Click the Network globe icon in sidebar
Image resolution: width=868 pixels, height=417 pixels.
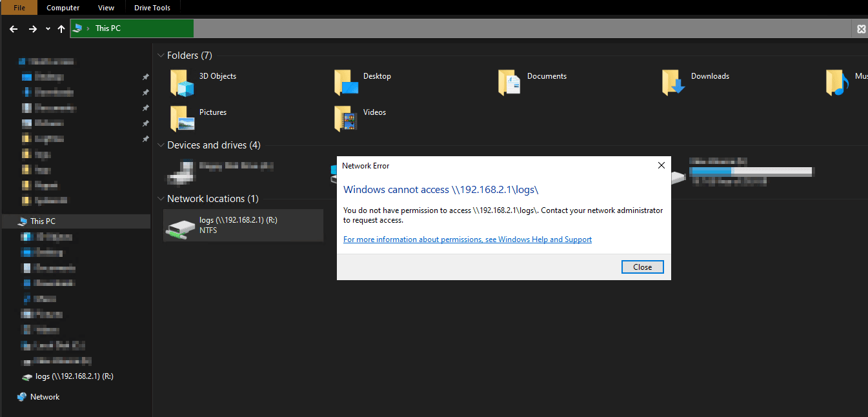click(22, 397)
